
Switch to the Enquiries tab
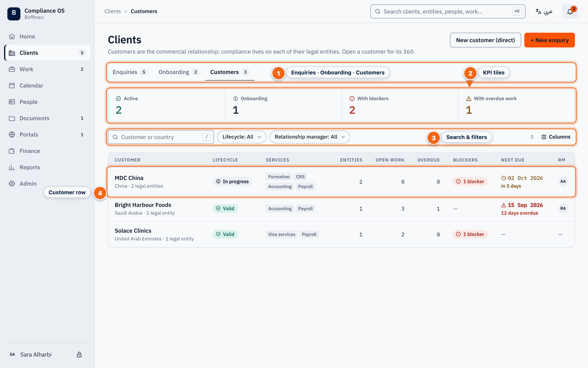click(130, 72)
